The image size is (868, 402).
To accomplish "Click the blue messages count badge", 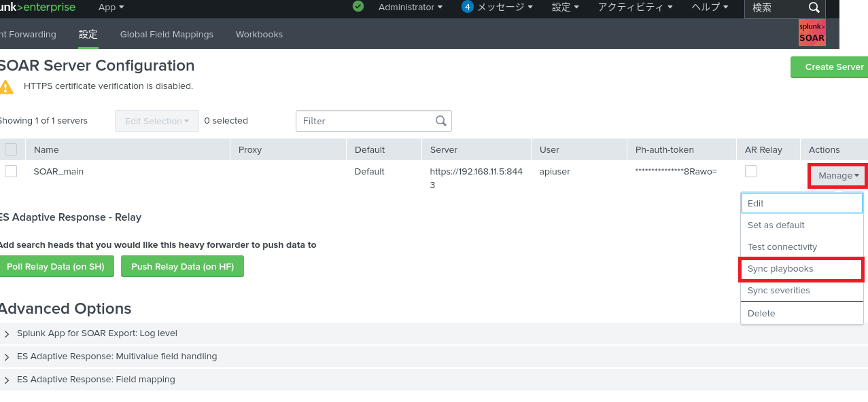I will click(467, 7).
